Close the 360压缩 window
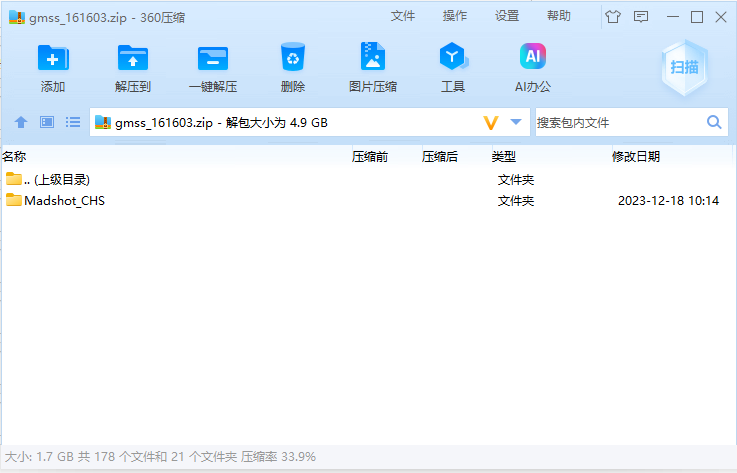Viewport: 737px width, 473px height. [721, 17]
